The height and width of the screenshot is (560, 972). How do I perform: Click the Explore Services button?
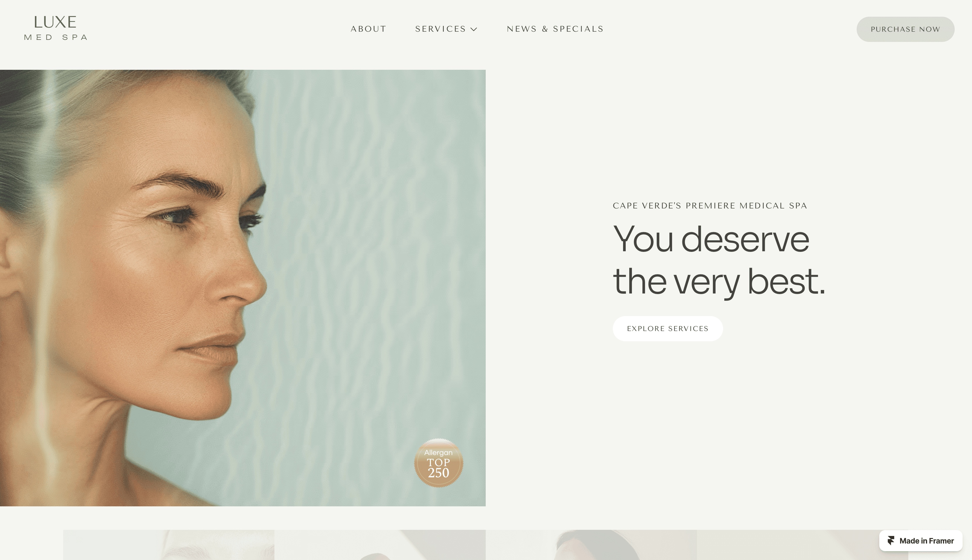click(668, 328)
